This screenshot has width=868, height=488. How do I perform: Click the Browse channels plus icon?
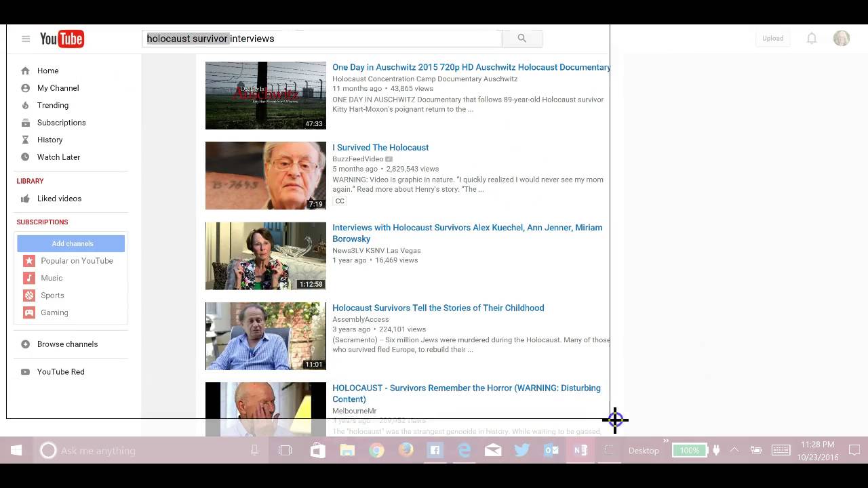[25, 344]
